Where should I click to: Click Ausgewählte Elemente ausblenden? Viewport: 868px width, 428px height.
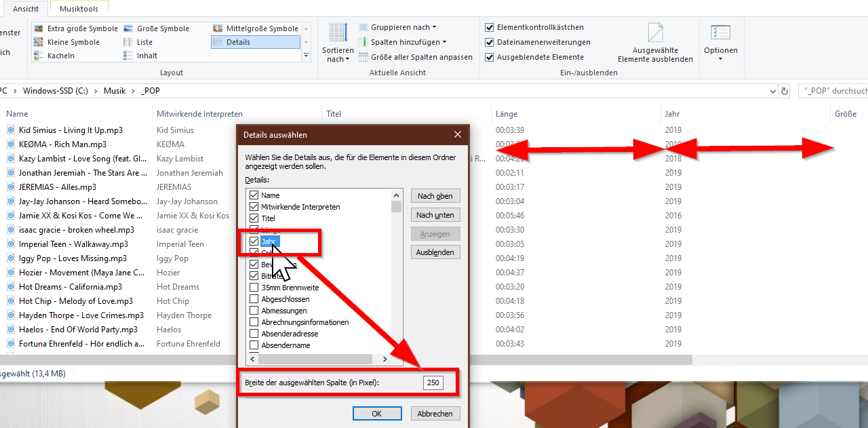click(x=655, y=43)
